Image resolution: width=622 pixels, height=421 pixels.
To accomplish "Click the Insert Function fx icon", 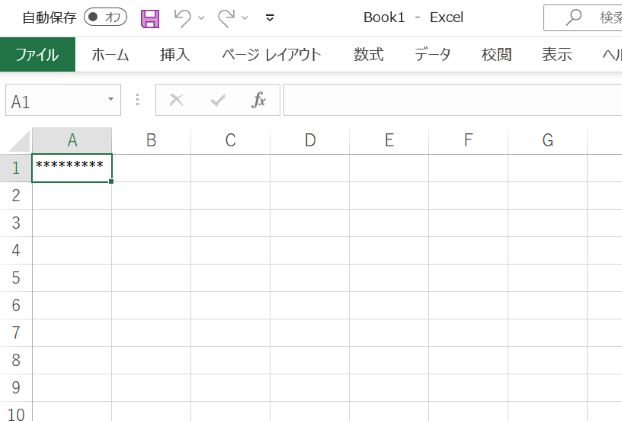I will (258, 100).
